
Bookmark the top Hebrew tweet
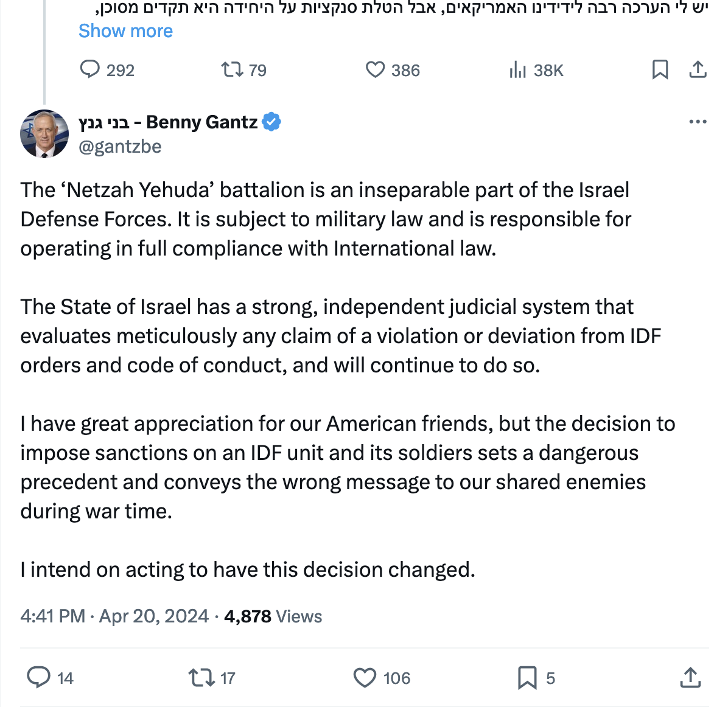click(x=660, y=69)
